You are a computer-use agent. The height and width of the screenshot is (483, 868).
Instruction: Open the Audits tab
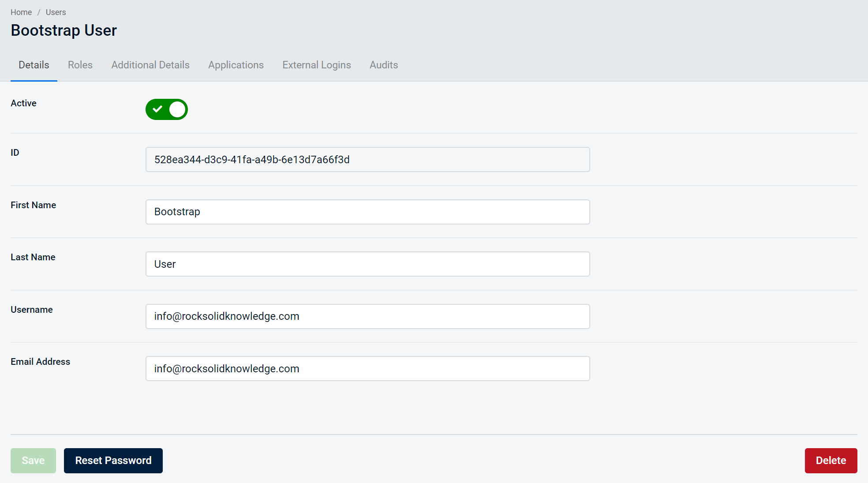pos(383,65)
